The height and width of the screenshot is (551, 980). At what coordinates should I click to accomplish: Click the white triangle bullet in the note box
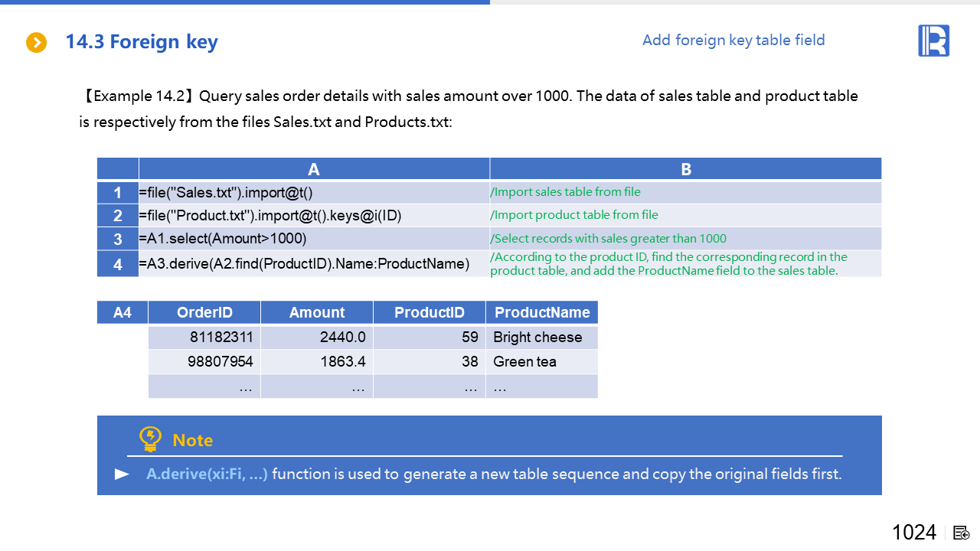tap(122, 474)
